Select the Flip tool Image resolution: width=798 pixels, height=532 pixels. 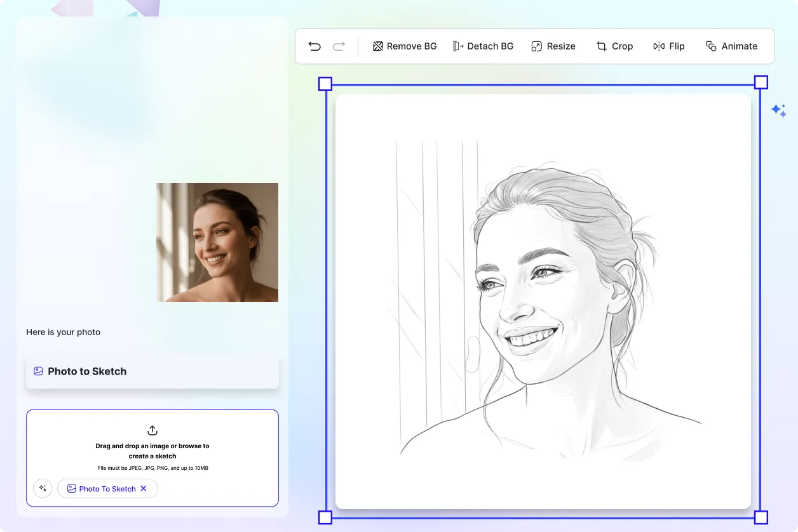668,46
